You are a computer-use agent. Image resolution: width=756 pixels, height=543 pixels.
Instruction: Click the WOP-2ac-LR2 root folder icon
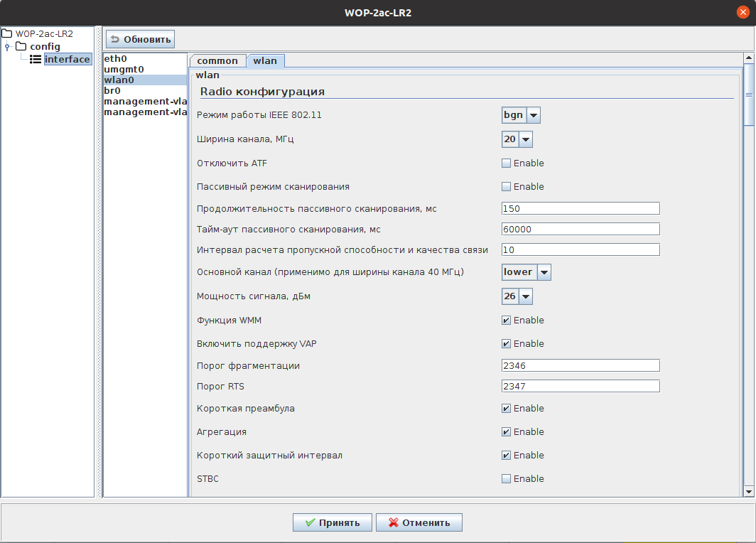click(8, 33)
